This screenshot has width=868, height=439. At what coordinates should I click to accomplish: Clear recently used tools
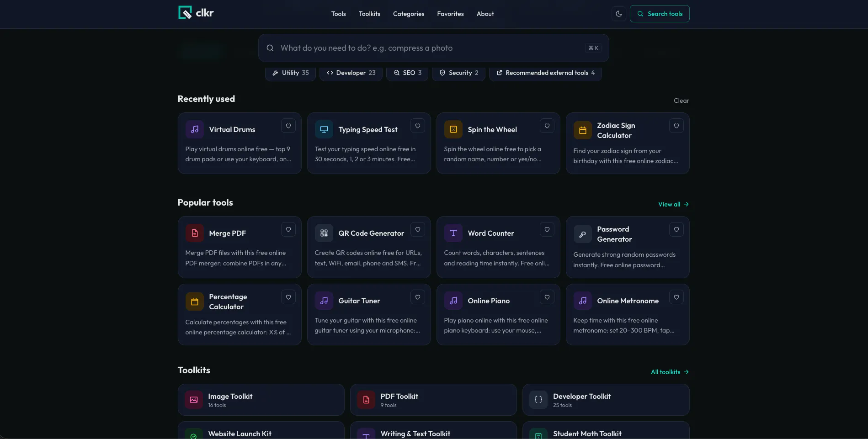click(681, 100)
